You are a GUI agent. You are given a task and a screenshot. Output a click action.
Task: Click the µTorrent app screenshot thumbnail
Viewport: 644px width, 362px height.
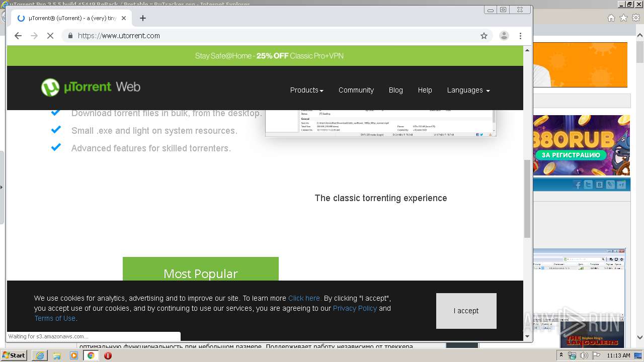pos(381,123)
